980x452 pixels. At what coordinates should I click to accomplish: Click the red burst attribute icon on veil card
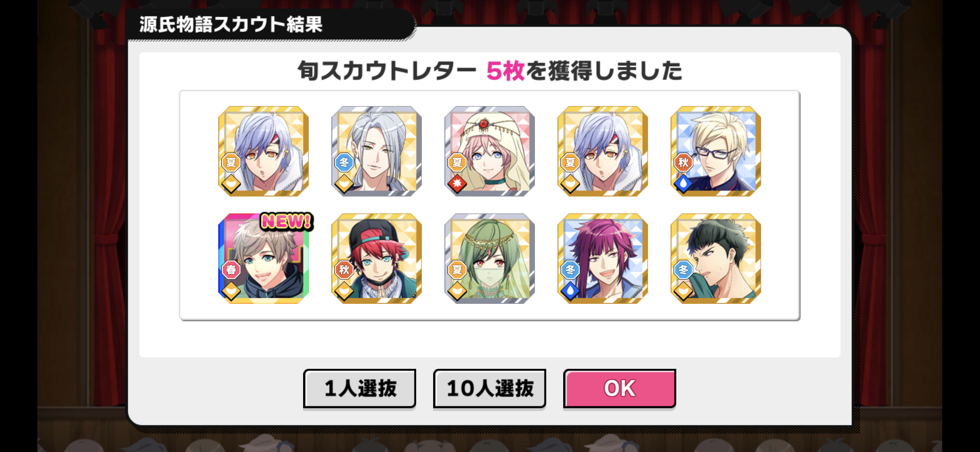(x=456, y=184)
